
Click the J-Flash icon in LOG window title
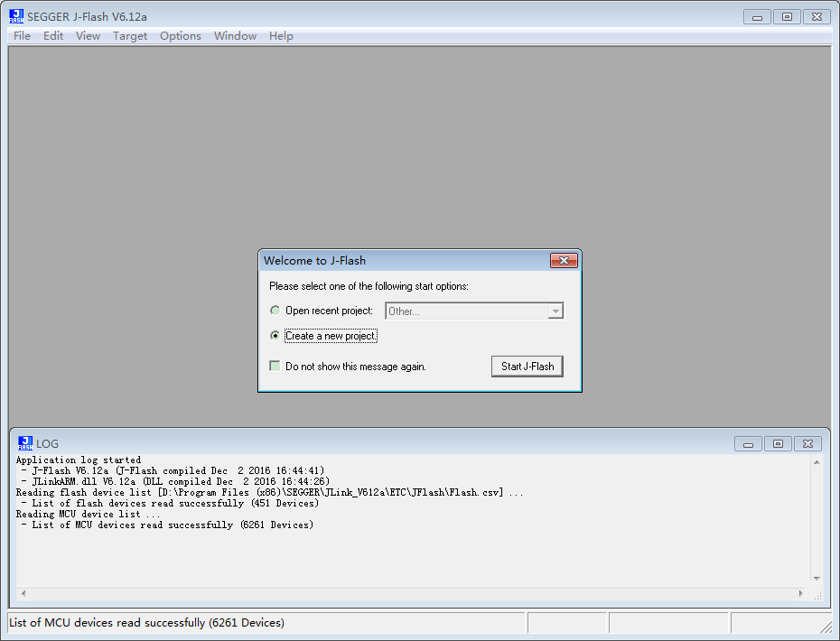(25, 443)
